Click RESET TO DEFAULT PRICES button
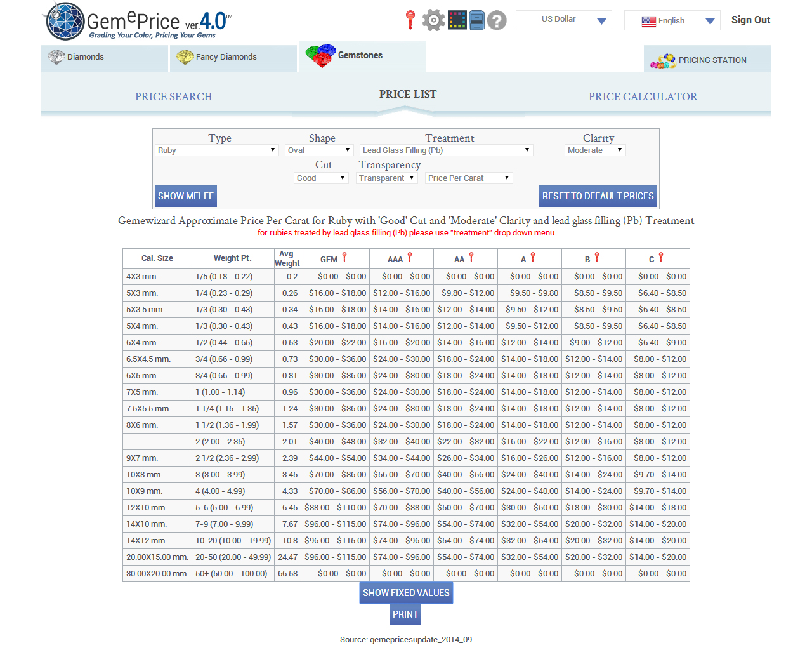The width and height of the screenshot is (812, 650). pyautogui.click(x=598, y=196)
